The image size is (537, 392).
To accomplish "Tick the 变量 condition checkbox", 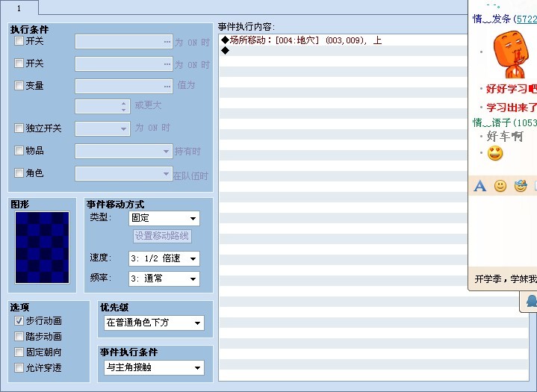I will pyautogui.click(x=19, y=85).
